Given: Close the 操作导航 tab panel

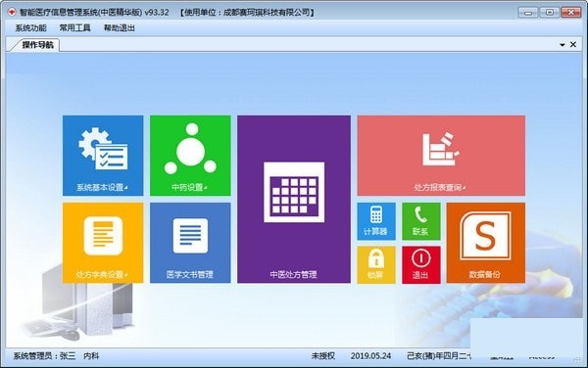Looking at the screenshot, I should [573, 45].
